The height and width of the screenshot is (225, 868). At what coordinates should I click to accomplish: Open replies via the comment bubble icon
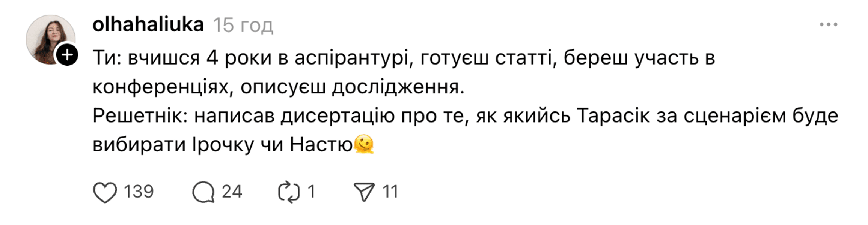pos(203,193)
